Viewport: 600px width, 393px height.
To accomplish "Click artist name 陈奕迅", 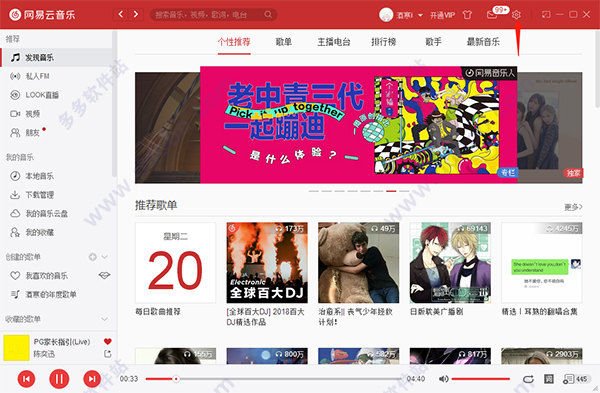I will 44,354.
